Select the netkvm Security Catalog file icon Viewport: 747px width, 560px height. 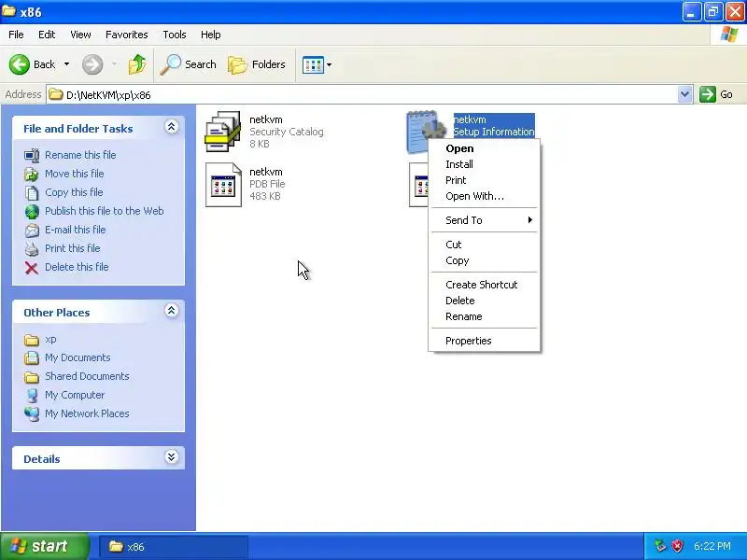pyautogui.click(x=222, y=132)
